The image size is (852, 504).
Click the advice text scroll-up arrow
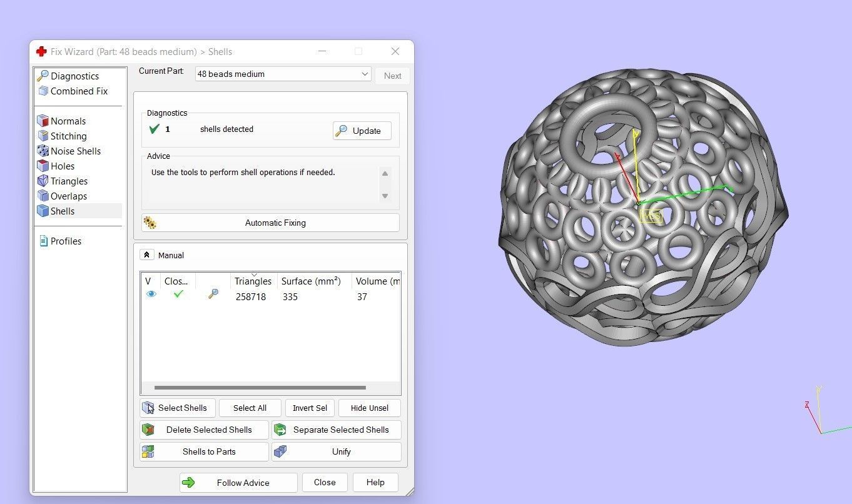click(x=385, y=173)
